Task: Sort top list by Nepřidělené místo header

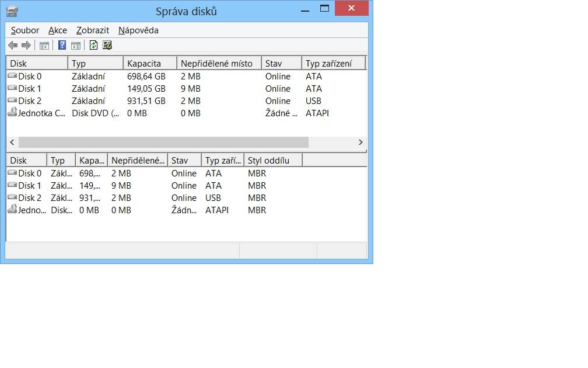Action: (x=219, y=63)
